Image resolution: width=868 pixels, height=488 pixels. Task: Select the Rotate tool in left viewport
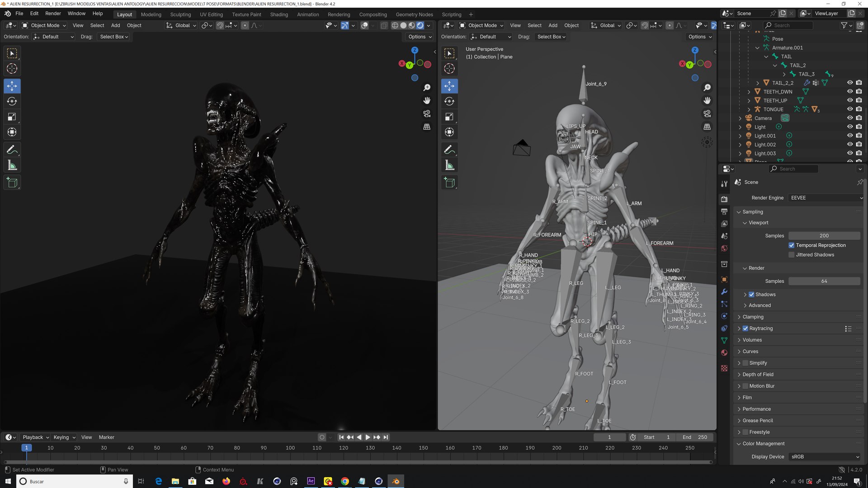click(x=12, y=101)
